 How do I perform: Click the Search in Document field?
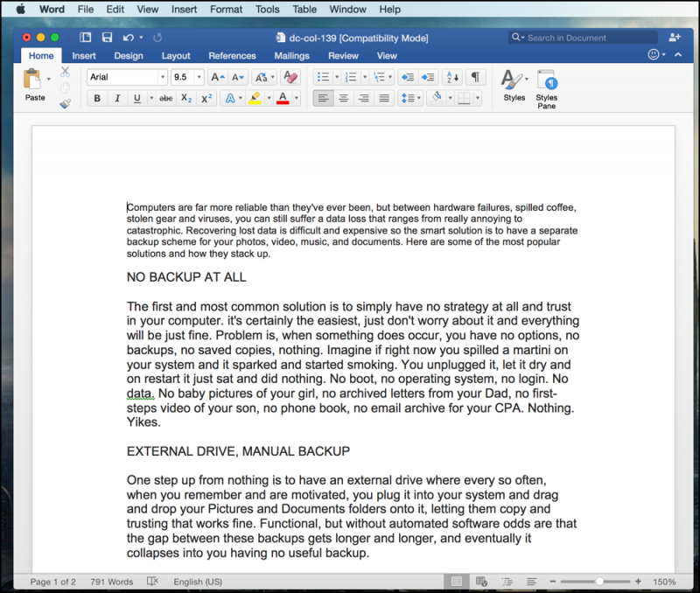(586, 38)
